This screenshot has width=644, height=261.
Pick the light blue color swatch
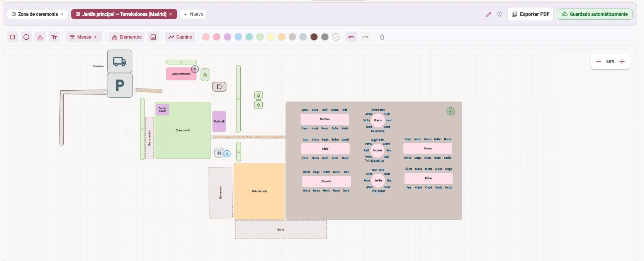[x=238, y=37]
